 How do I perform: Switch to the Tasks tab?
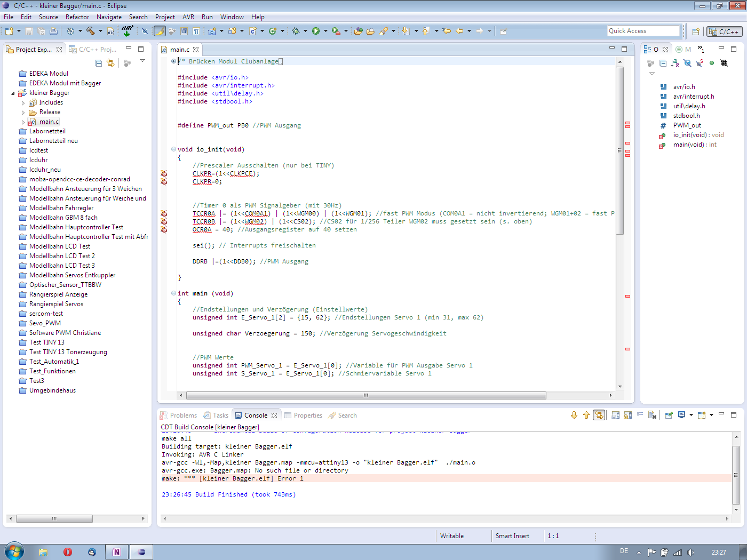(216, 415)
